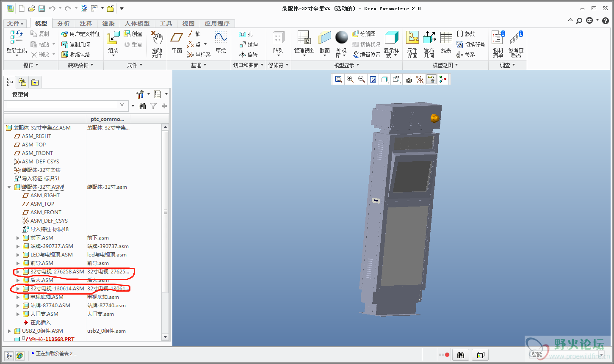The height and width of the screenshot is (364, 614).
Task: Choose the 旋转 revolve tool
Action: [x=249, y=55]
